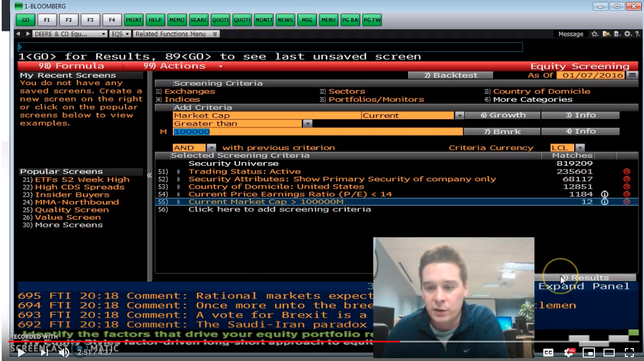Click the 3) Info button

580,115
